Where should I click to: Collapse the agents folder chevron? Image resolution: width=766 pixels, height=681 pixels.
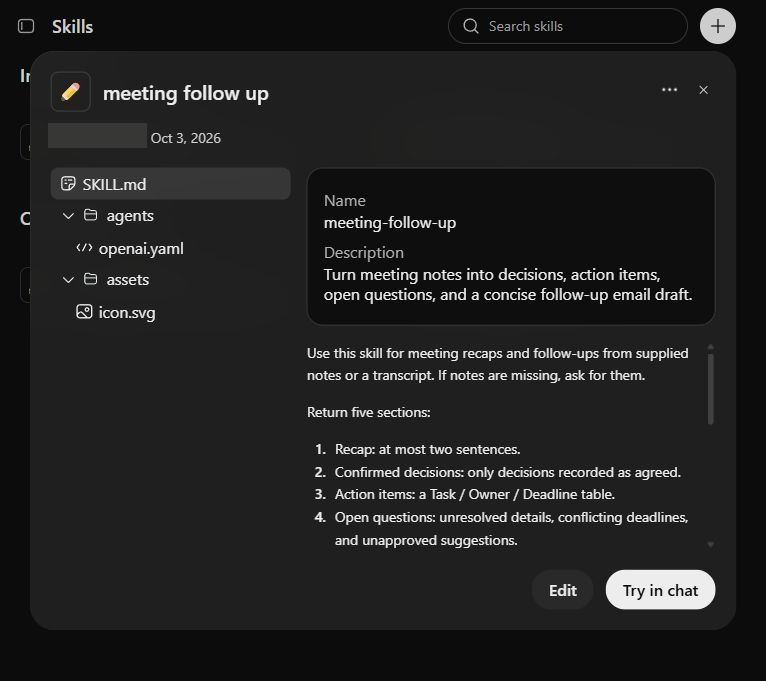(68, 215)
